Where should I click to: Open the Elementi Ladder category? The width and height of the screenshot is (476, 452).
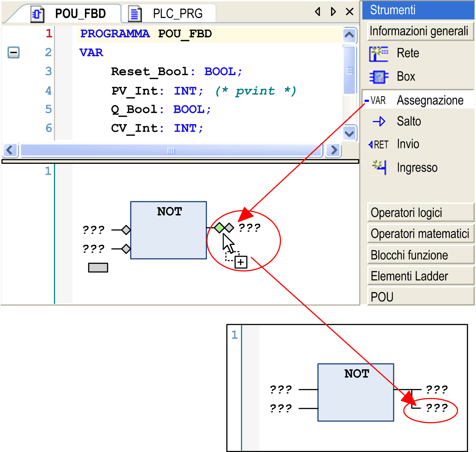(420, 276)
